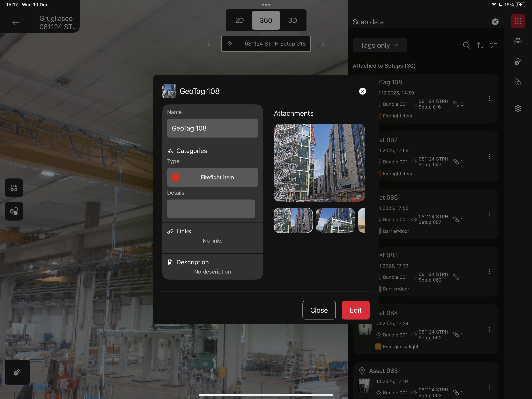Go to the next setup chevron
This screenshot has width=532, height=399.
(323, 44)
